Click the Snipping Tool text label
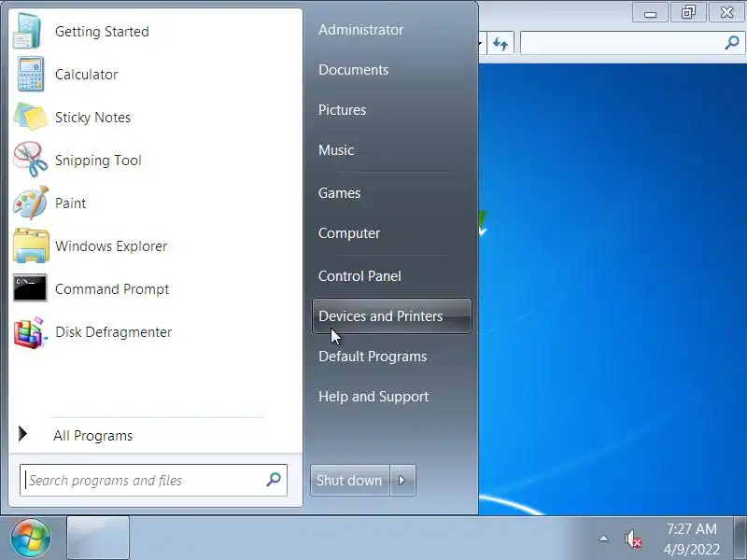The image size is (747, 560). (x=98, y=161)
